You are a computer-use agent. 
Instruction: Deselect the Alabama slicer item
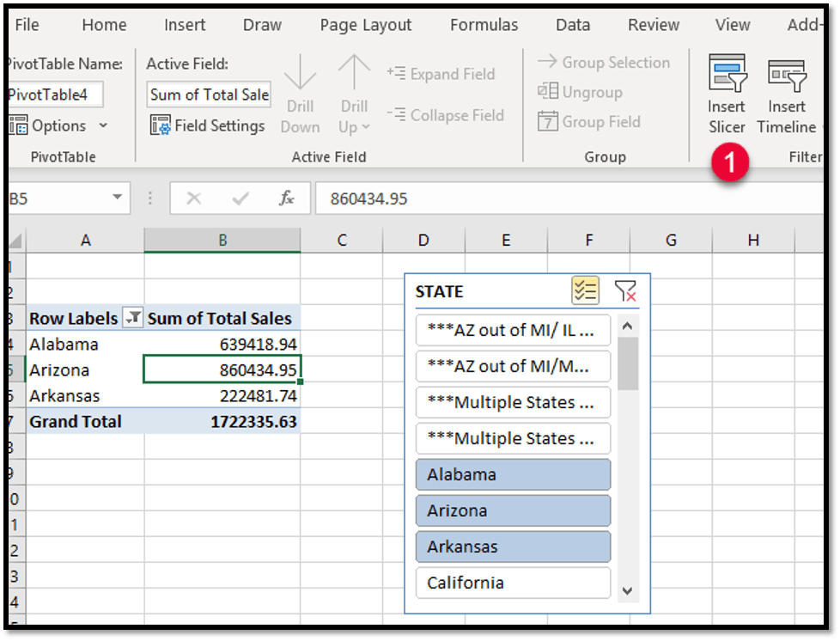pos(513,474)
